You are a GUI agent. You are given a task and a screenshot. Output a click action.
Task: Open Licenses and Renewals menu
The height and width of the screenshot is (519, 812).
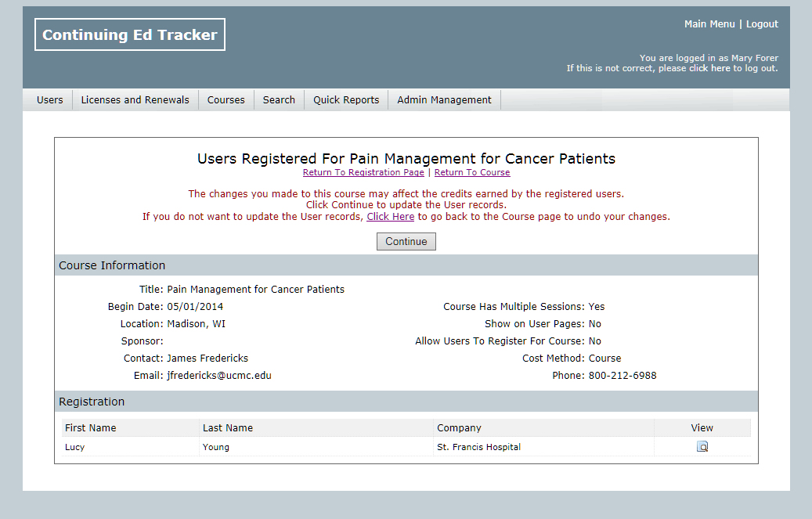[x=135, y=100]
